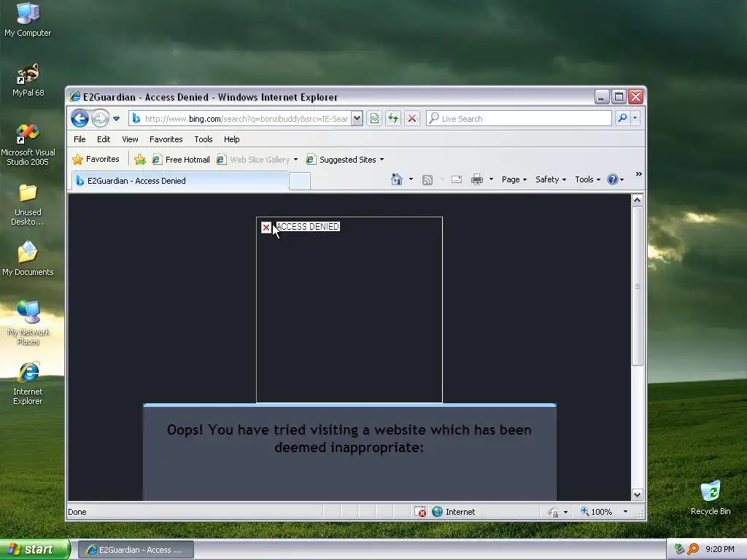
Task: Click the zoom 100% button
Action: coord(597,512)
